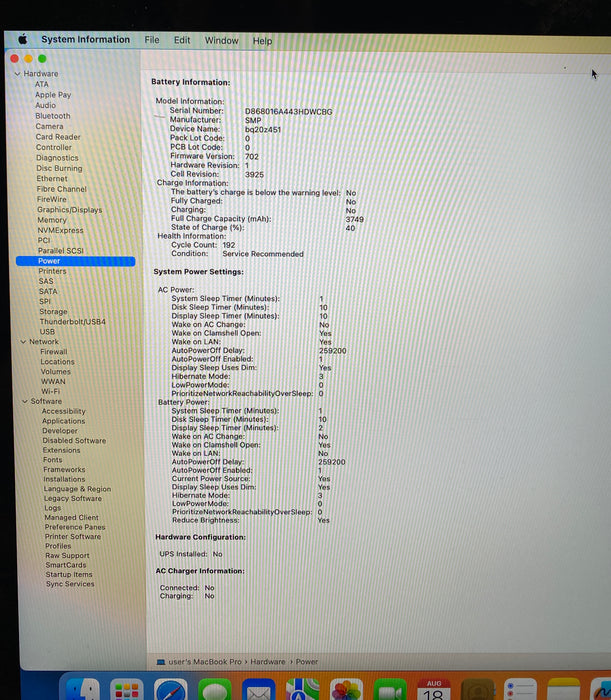This screenshot has height=700, width=611.
Task: Open Contacts from the Dock
Action: [478, 689]
